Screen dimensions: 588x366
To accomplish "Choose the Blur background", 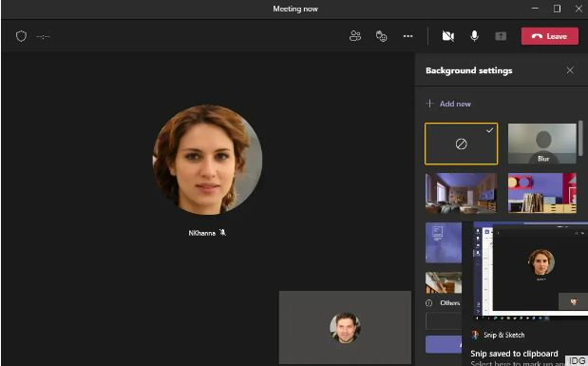I will tap(541, 144).
